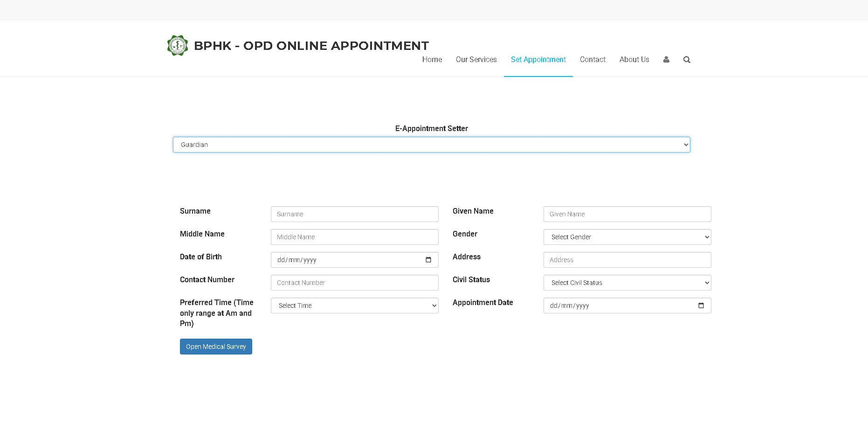Open the Contact page link
This screenshot has height=424, width=868.
coord(592,60)
